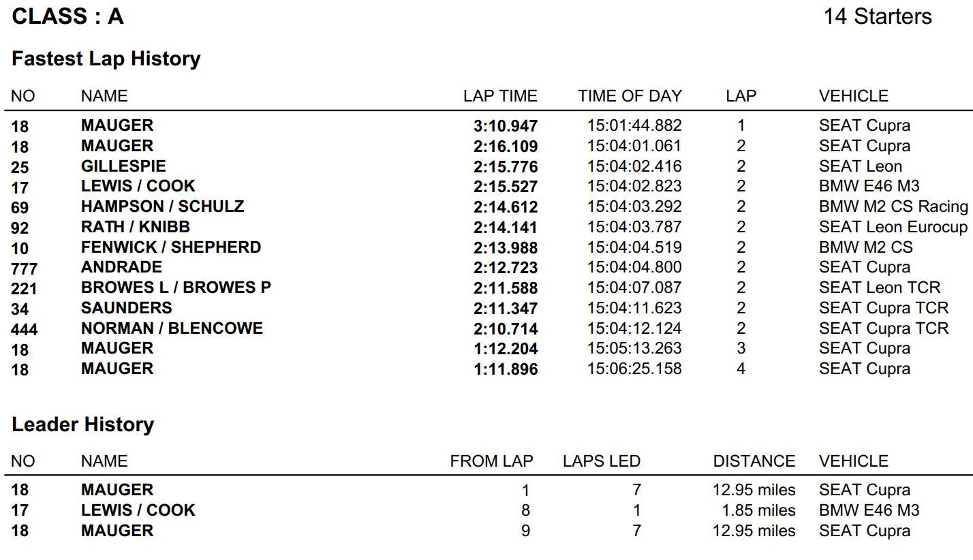Click the NORMAN / BLENCOWE entry
The image size is (973, 560).
click(172, 328)
